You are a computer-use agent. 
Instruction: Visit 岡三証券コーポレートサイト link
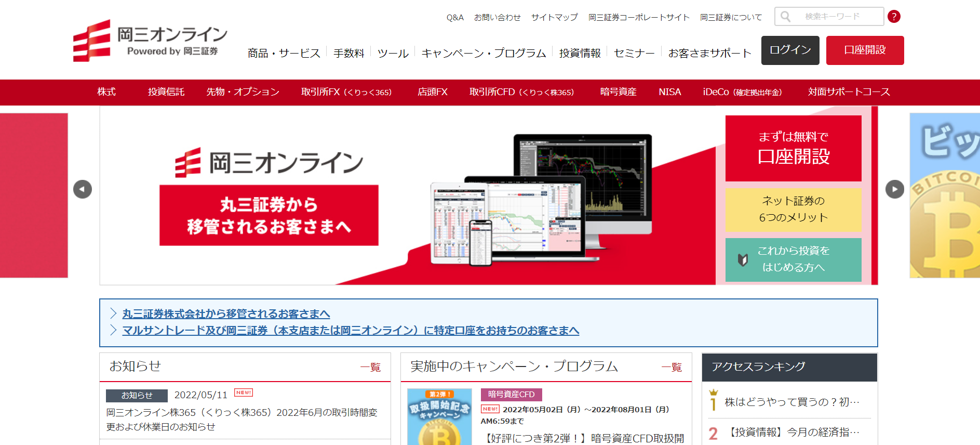pos(639,18)
